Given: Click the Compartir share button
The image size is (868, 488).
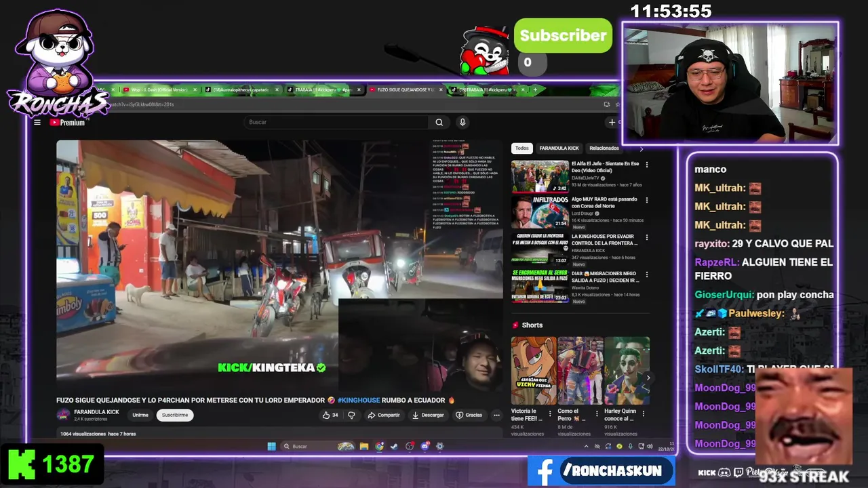Looking at the screenshot, I should tap(384, 415).
